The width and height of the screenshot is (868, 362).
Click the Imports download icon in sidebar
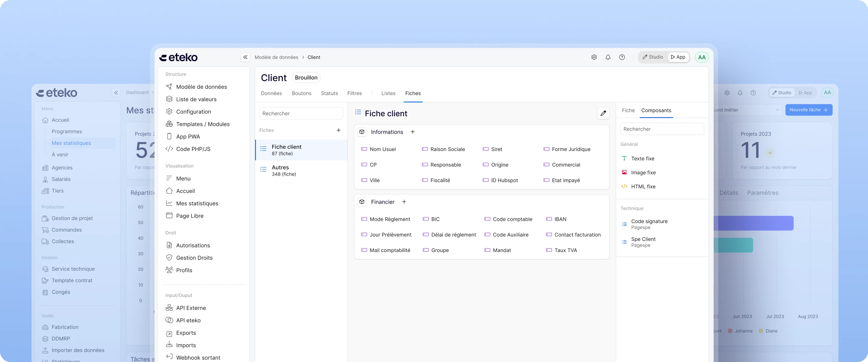click(169, 345)
